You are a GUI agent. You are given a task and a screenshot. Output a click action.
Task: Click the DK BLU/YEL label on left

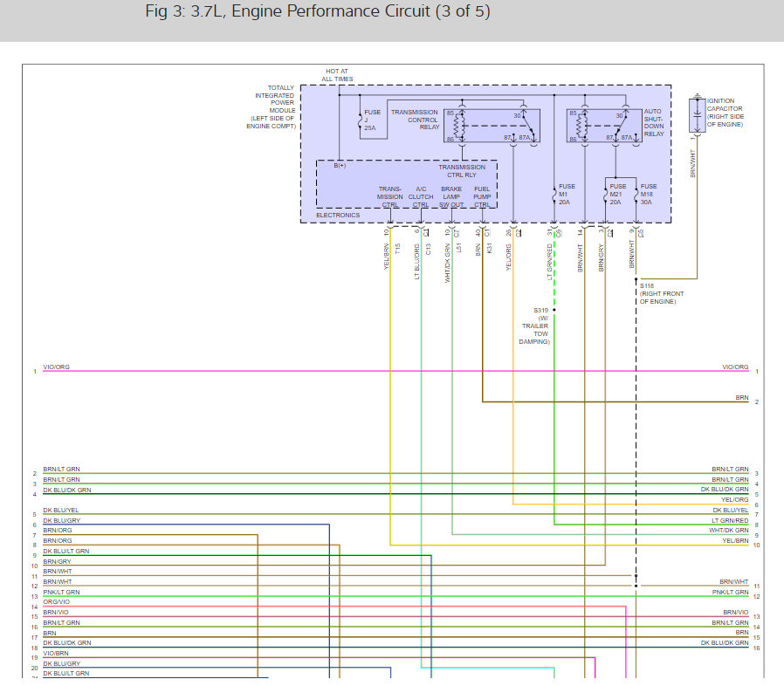click(x=60, y=510)
